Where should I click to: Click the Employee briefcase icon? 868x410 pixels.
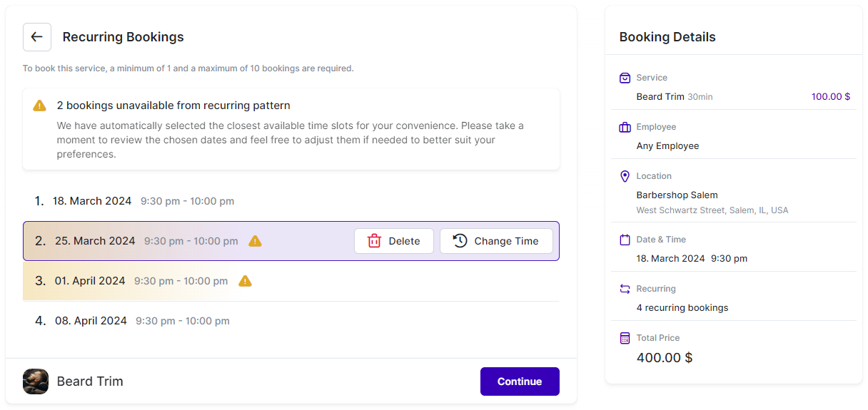tap(625, 127)
